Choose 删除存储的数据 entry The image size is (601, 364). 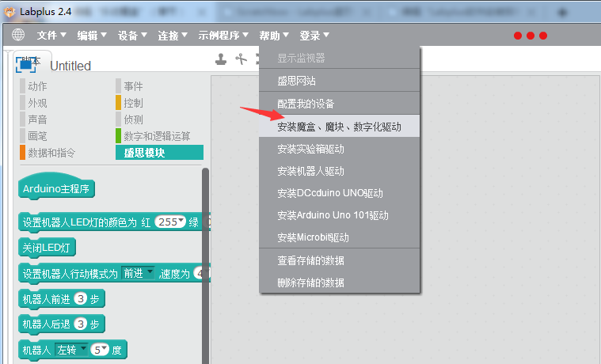pos(340,282)
